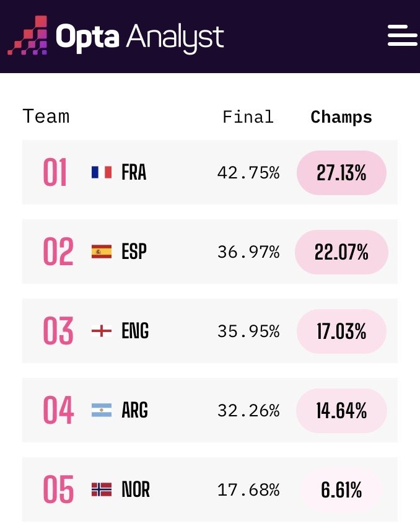Click the England flag icon
This screenshot has width=420, height=526.
point(102,331)
